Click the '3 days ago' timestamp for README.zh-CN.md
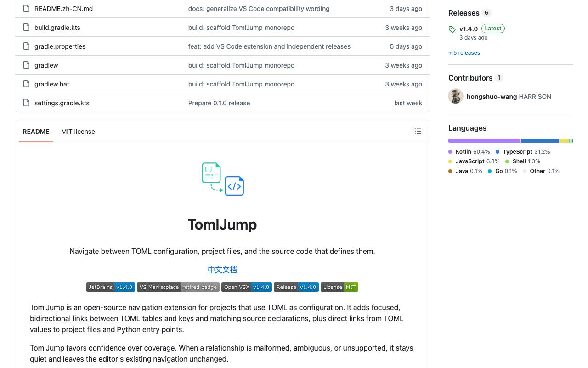This screenshot has height=368, width=588. pos(406,9)
